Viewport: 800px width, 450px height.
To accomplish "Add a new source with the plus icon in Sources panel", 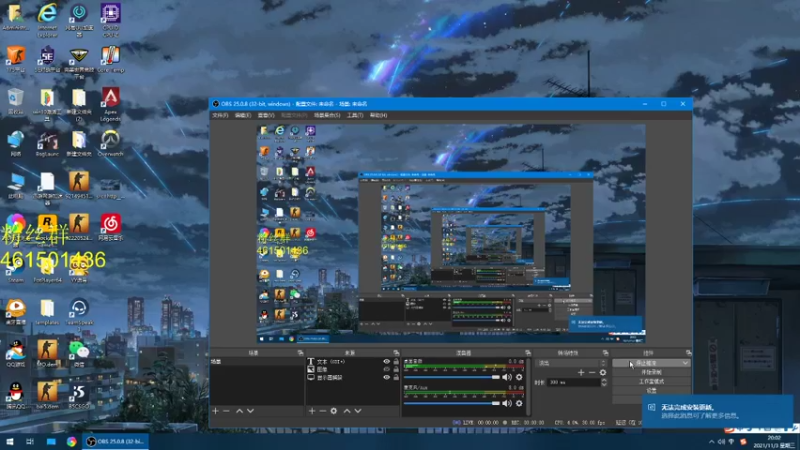I will (x=312, y=411).
